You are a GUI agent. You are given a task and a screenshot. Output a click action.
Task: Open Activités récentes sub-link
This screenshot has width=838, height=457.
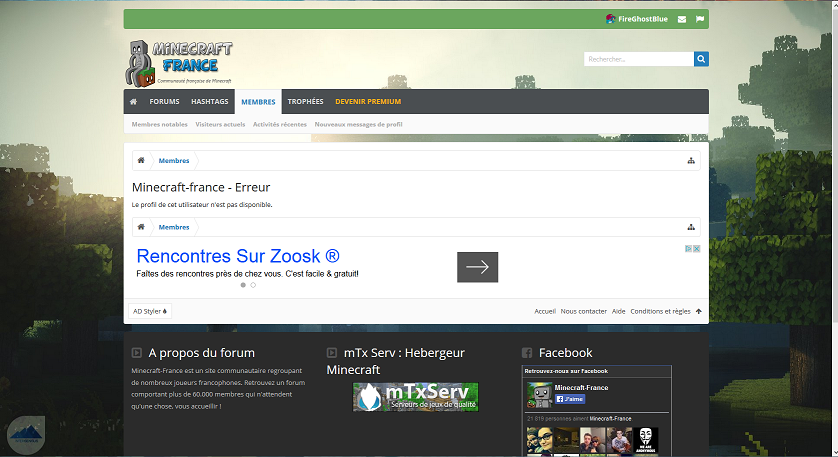pos(280,125)
